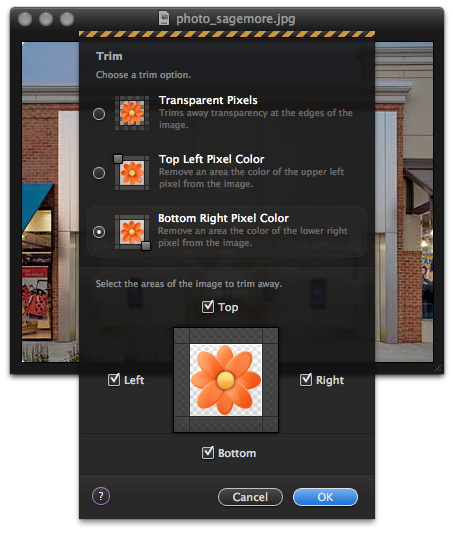Image resolution: width=453 pixels, height=549 pixels.
Task: Toggle the Bottom trim checkbox
Action: coord(208,452)
